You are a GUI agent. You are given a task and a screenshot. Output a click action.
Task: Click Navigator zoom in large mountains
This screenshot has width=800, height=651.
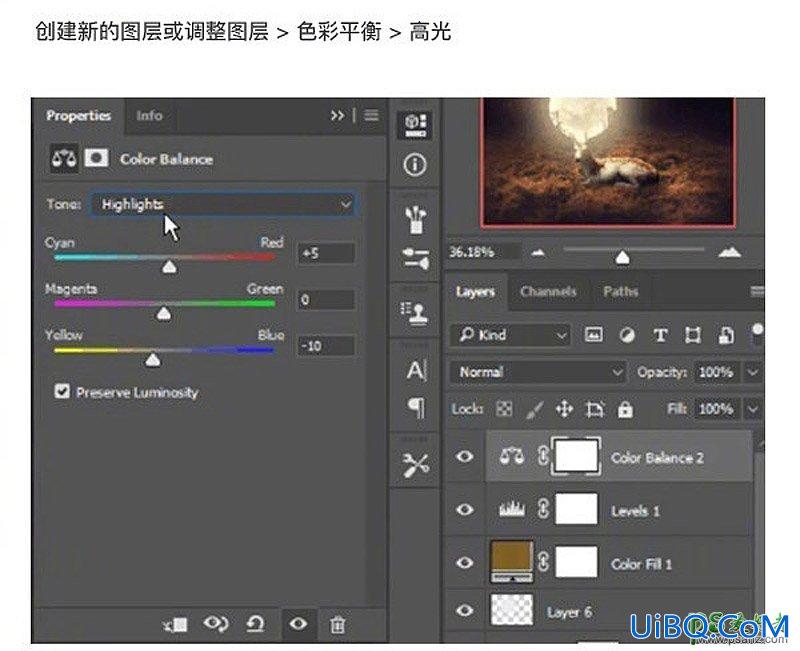[730, 251]
